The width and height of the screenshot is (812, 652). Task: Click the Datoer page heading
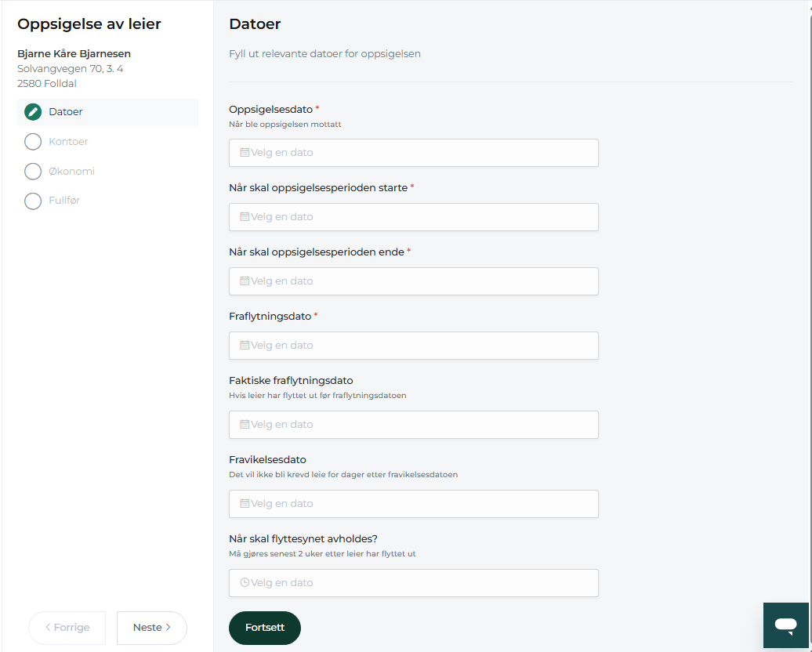click(x=255, y=24)
